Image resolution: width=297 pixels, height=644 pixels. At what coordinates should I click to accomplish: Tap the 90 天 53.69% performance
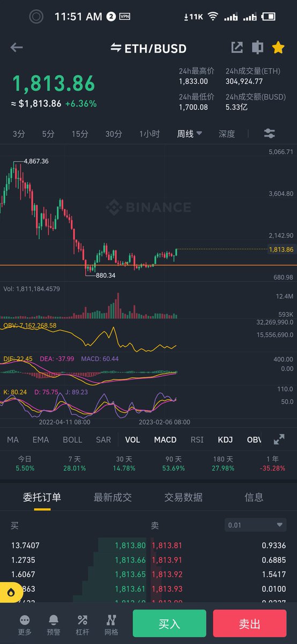click(173, 464)
